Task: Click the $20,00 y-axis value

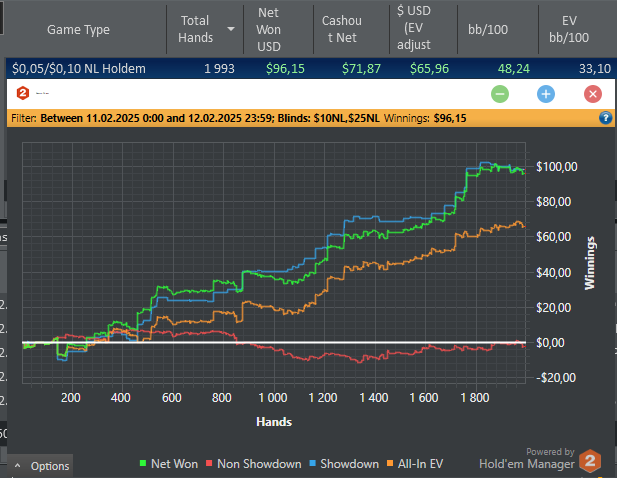Action: 554,307
